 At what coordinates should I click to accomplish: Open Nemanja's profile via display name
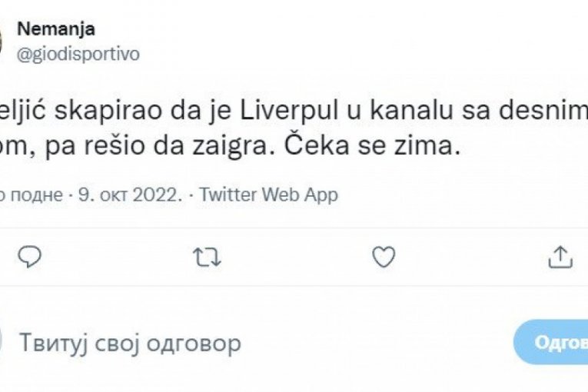click(x=56, y=30)
